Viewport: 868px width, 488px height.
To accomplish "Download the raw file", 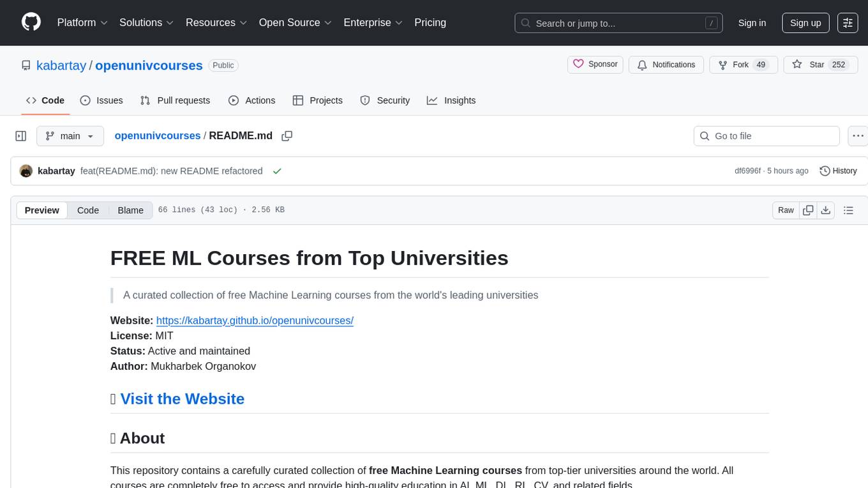I will click(825, 210).
